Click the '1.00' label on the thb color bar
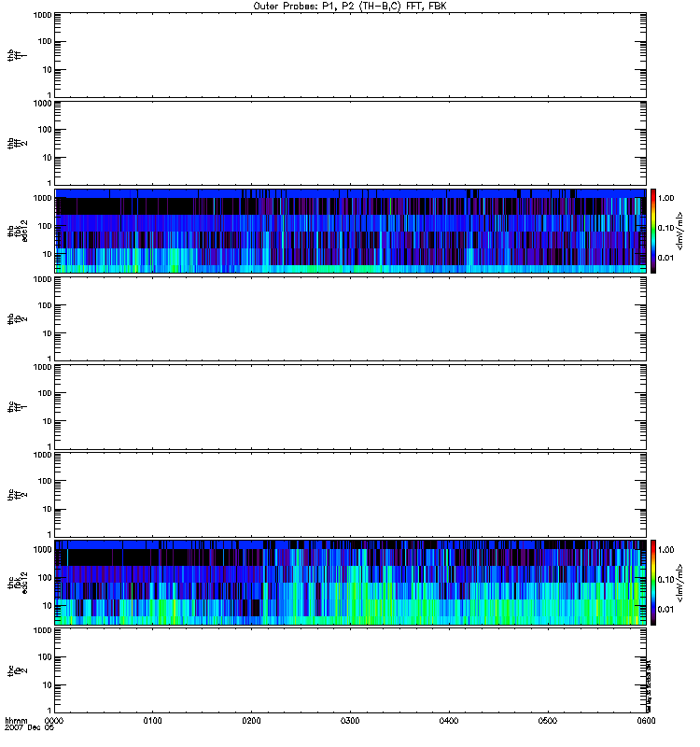This screenshot has height=747, width=700. 665,198
